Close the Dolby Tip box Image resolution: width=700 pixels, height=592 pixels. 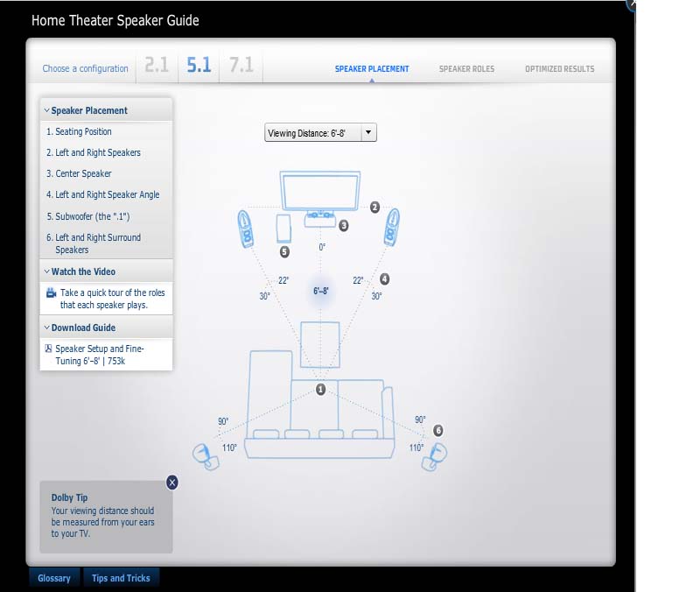[171, 483]
